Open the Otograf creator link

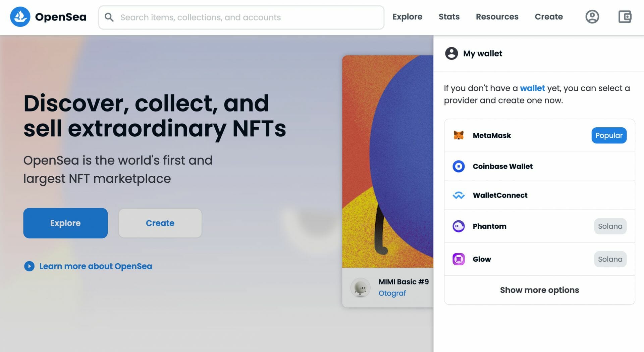click(x=392, y=293)
